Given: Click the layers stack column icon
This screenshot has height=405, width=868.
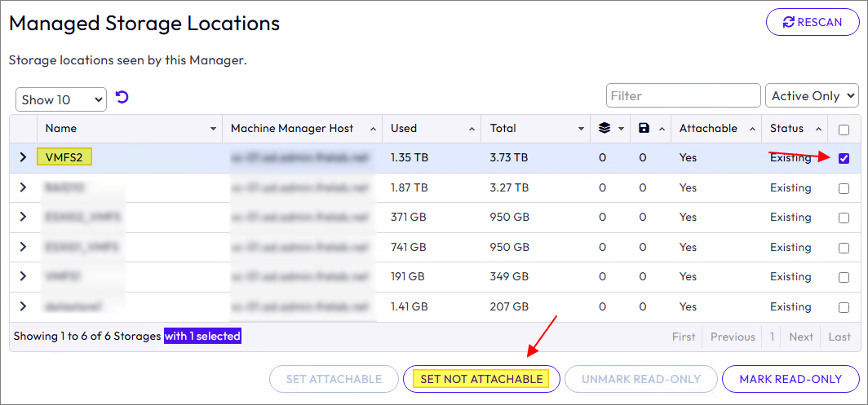Looking at the screenshot, I should pos(604,128).
